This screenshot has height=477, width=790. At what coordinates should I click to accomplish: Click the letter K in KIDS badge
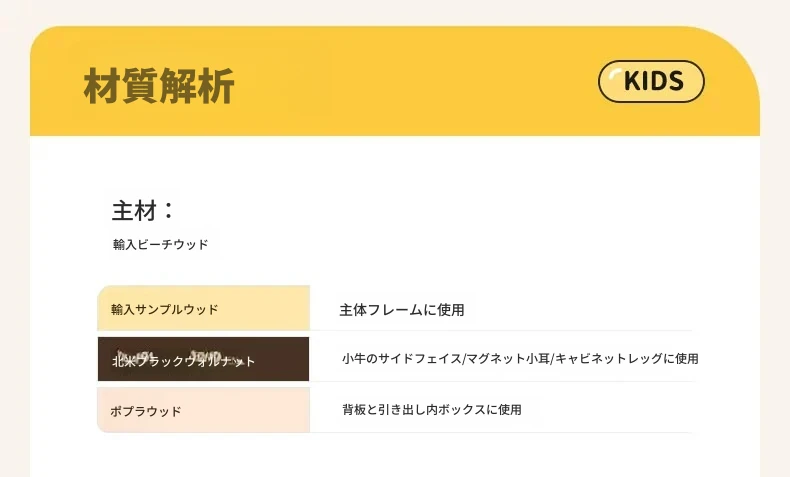coord(633,81)
